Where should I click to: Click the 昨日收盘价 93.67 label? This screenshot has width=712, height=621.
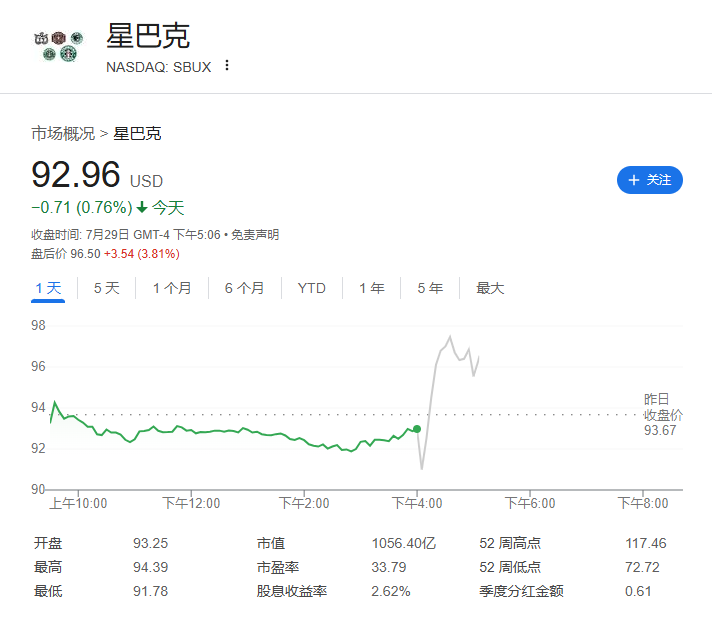pos(663,414)
